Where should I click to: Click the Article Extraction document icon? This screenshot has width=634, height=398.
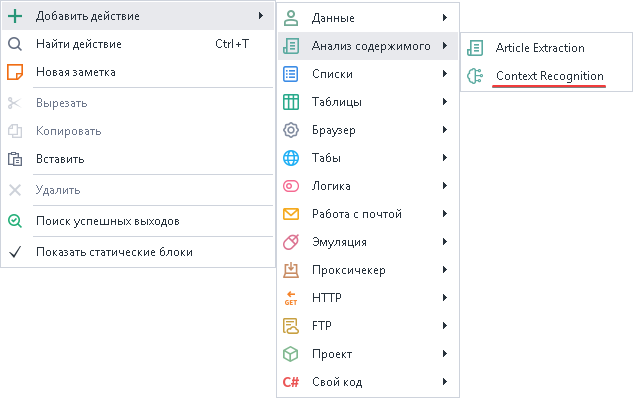click(475, 48)
